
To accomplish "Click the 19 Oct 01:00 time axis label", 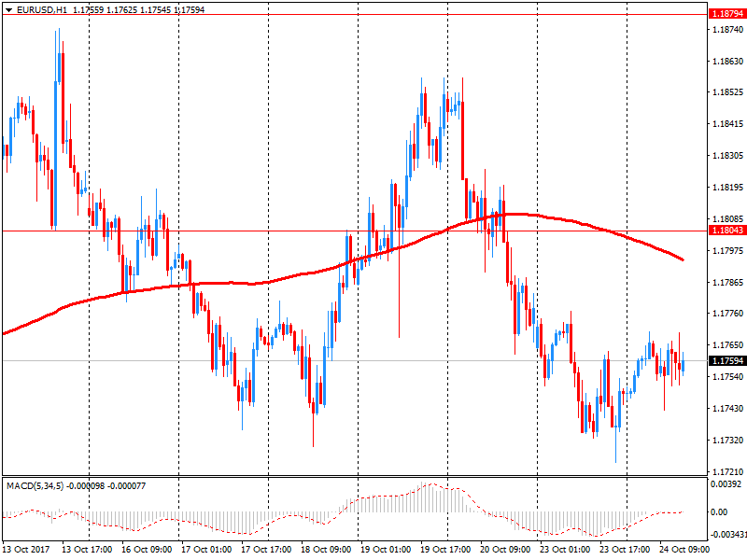I will tap(386, 550).
